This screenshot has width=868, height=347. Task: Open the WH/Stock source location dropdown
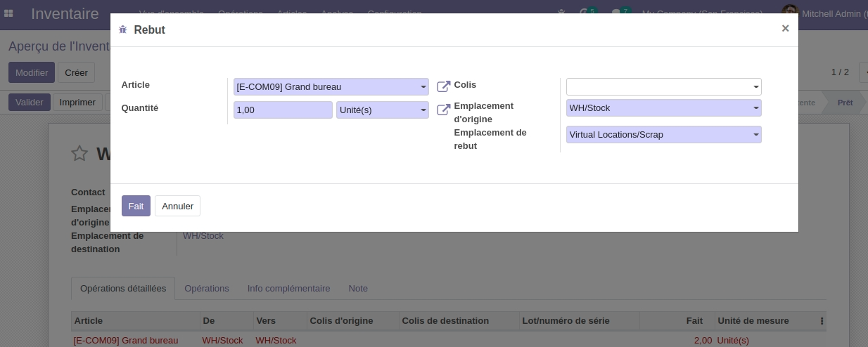(755, 108)
